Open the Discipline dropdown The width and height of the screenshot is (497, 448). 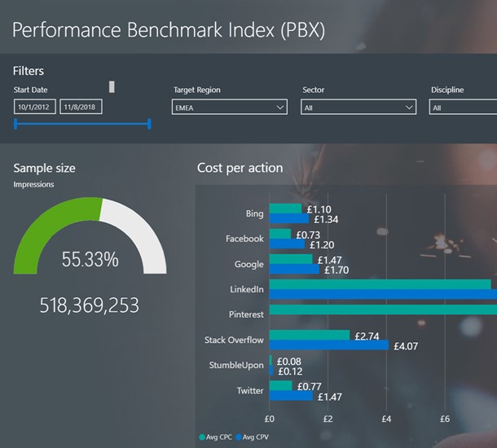tap(463, 107)
